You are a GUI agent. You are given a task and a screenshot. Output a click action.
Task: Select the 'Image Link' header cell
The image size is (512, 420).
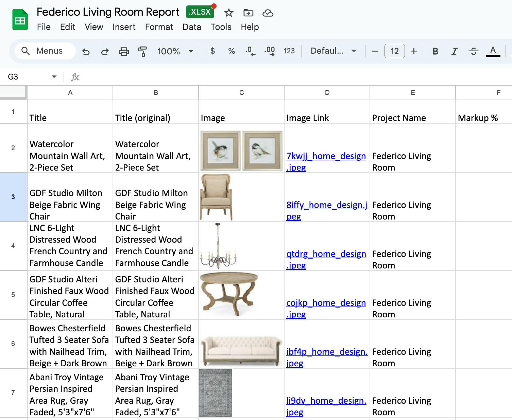[327, 112]
